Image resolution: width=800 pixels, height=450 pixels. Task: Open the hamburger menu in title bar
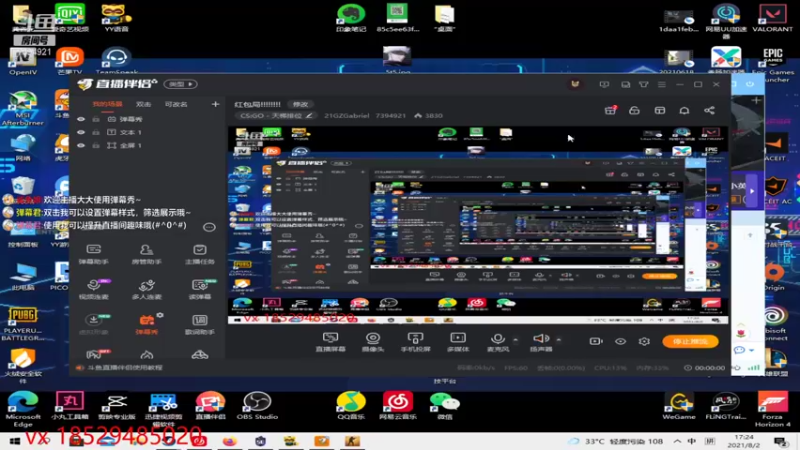pyautogui.click(x=662, y=84)
